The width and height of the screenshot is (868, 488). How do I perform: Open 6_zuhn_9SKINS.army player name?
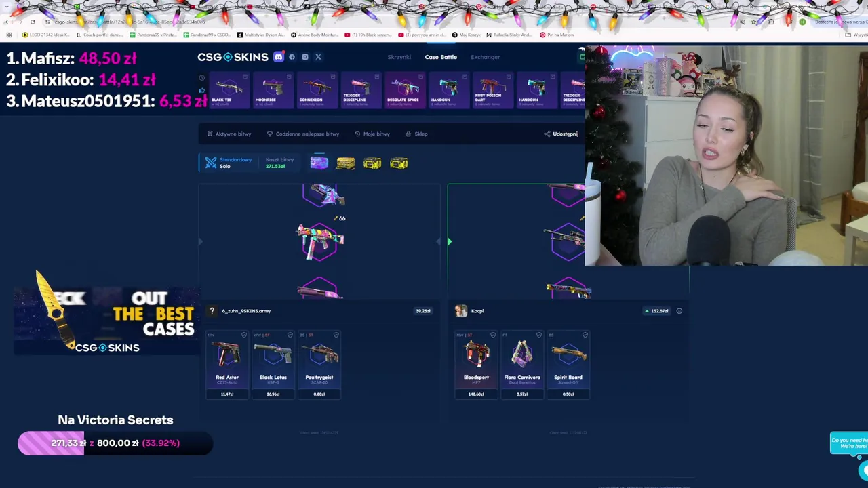click(246, 311)
